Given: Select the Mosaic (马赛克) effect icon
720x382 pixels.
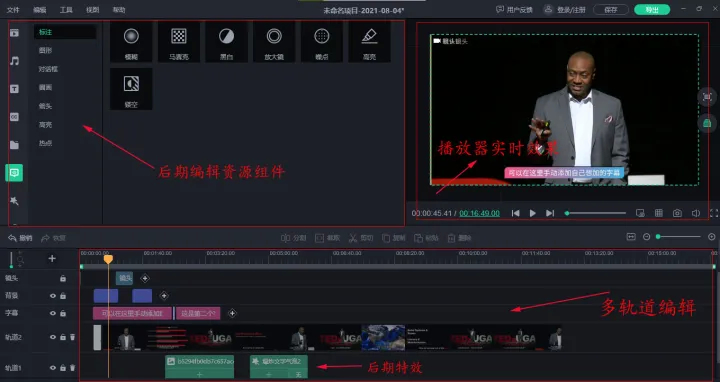Looking at the screenshot, I should click(x=179, y=42).
